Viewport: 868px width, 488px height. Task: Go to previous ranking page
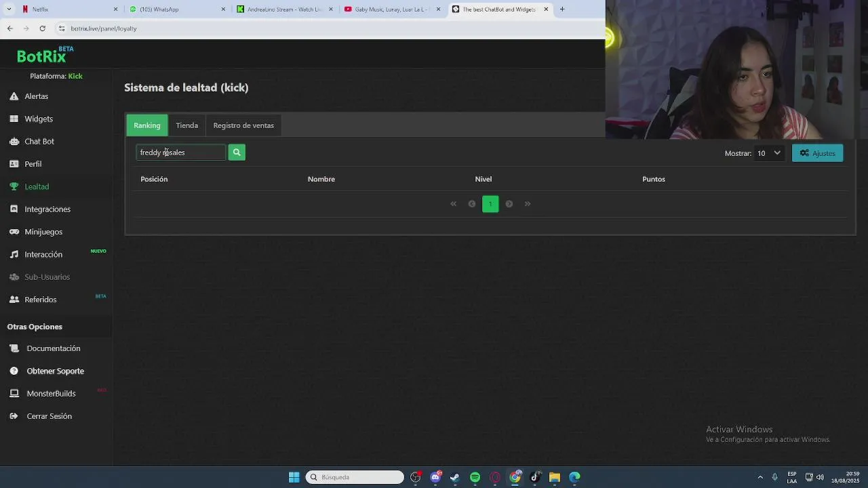[472, 204]
